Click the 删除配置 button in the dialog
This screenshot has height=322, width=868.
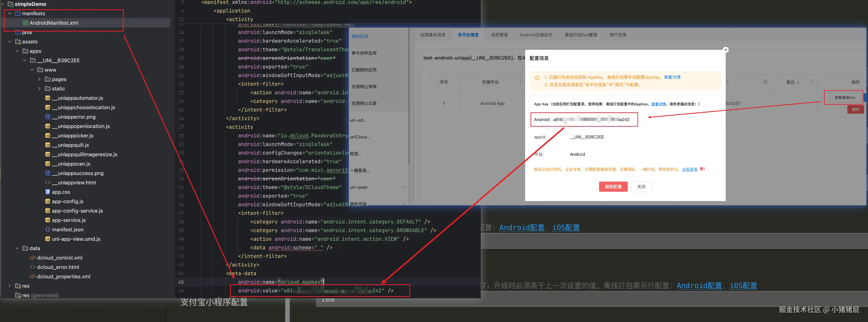click(613, 186)
